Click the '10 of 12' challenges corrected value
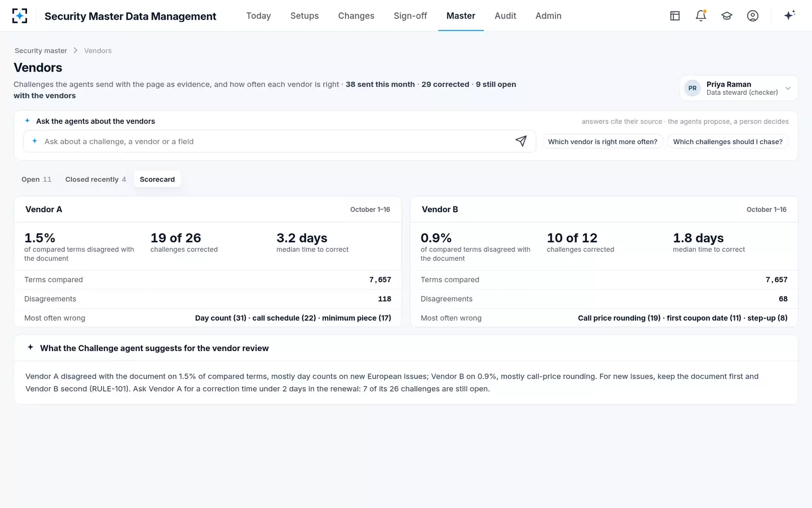 (572, 238)
